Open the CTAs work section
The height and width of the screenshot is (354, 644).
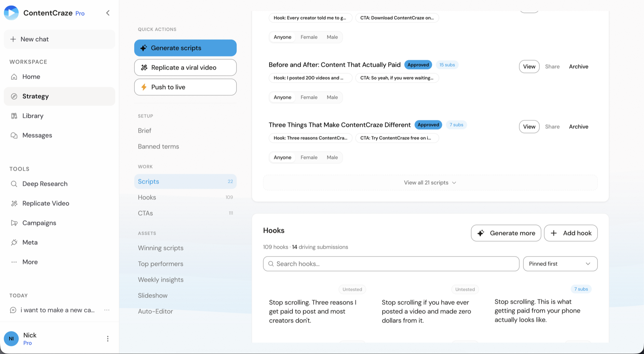185,213
